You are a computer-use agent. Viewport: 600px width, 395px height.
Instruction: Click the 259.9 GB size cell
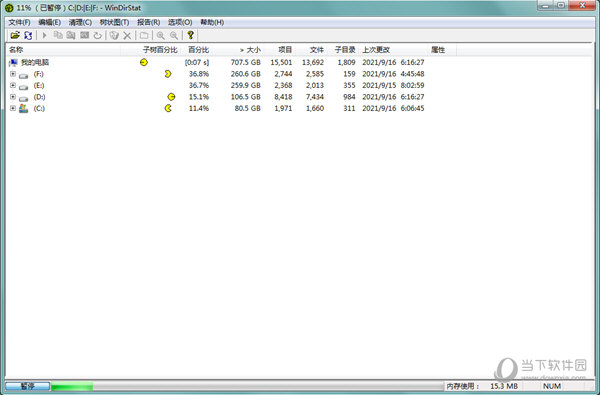coord(246,85)
